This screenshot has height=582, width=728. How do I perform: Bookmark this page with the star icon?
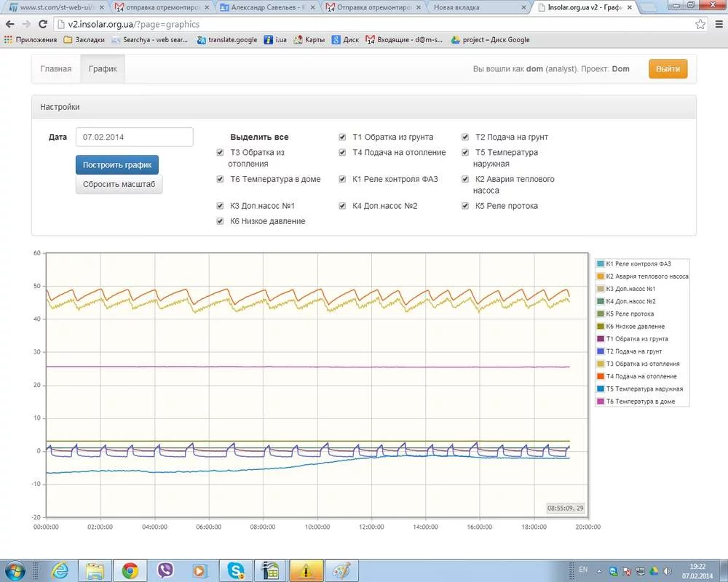pos(700,24)
